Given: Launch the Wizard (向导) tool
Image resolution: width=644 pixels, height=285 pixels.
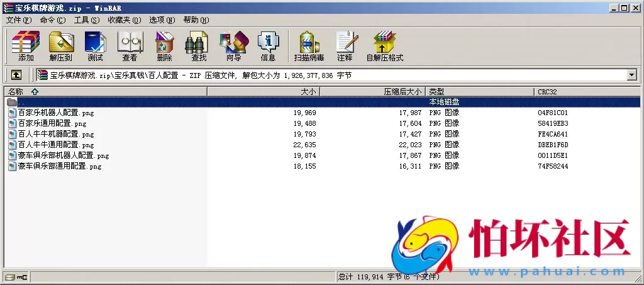Looking at the screenshot, I should (x=234, y=47).
